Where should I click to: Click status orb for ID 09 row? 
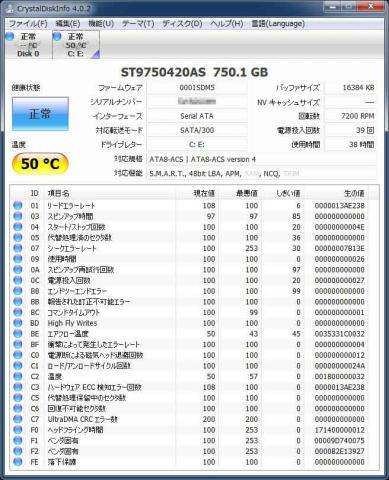[18, 259]
